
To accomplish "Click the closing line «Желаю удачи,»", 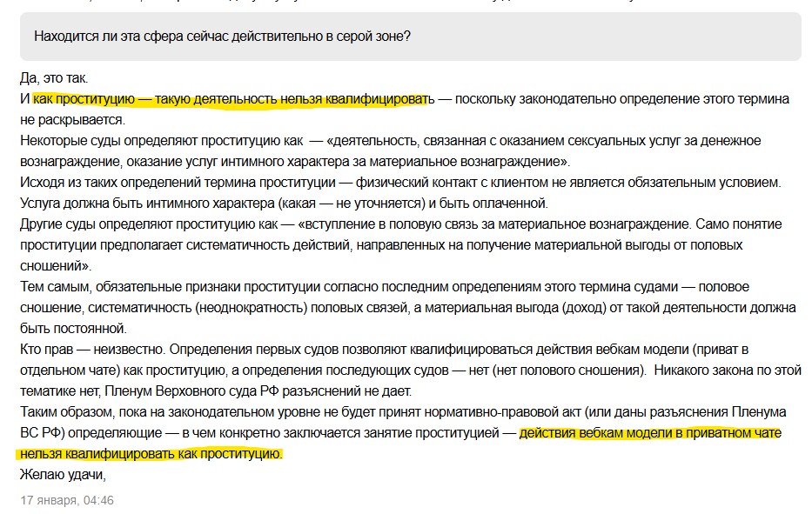I will pos(63,474).
